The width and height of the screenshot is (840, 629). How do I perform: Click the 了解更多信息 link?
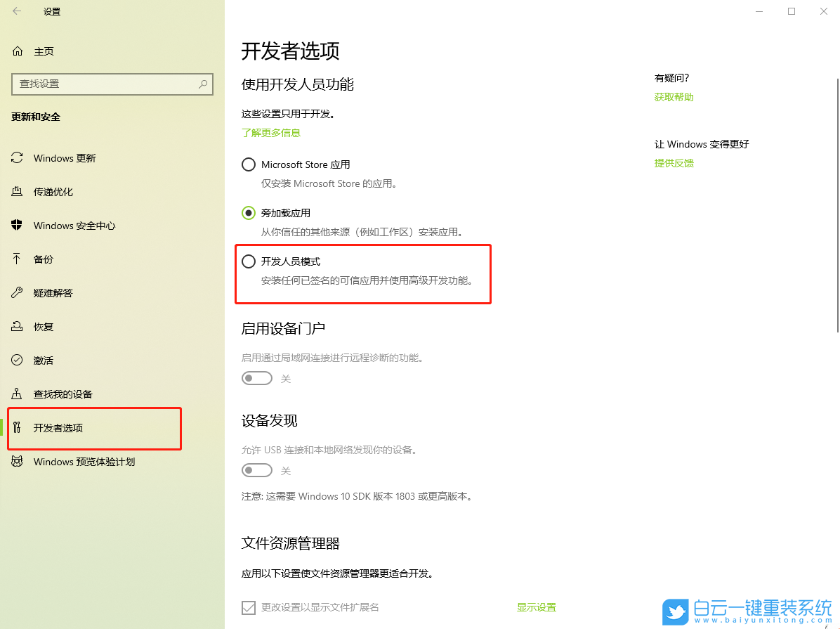coord(270,132)
